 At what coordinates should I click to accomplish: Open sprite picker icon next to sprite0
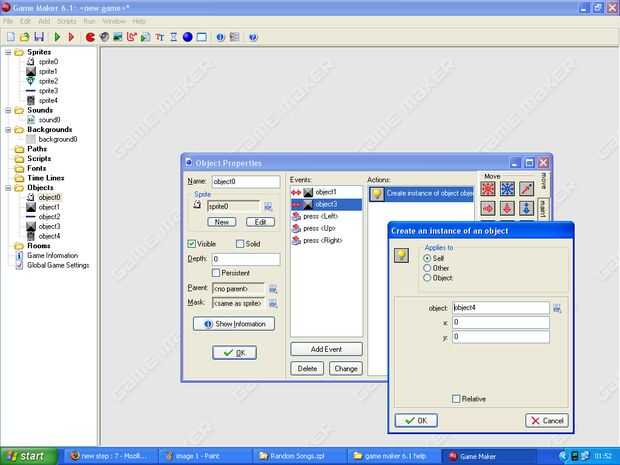pyautogui.click(x=268, y=206)
